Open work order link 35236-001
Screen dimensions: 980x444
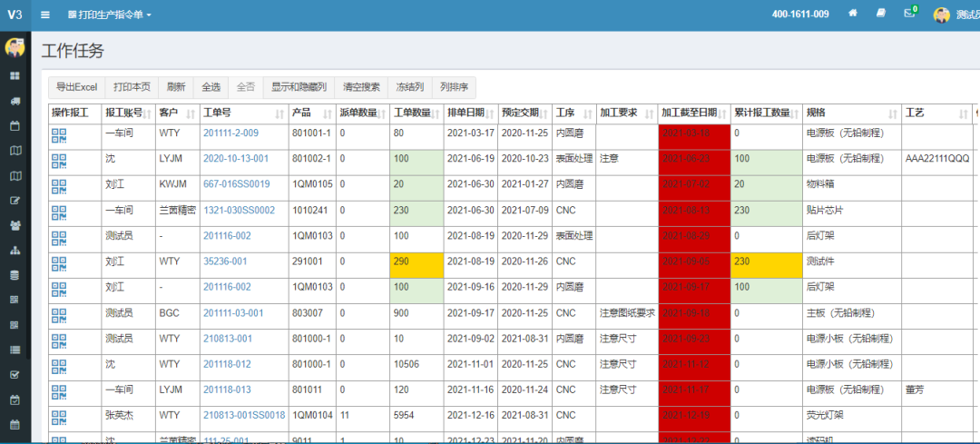(x=224, y=261)
